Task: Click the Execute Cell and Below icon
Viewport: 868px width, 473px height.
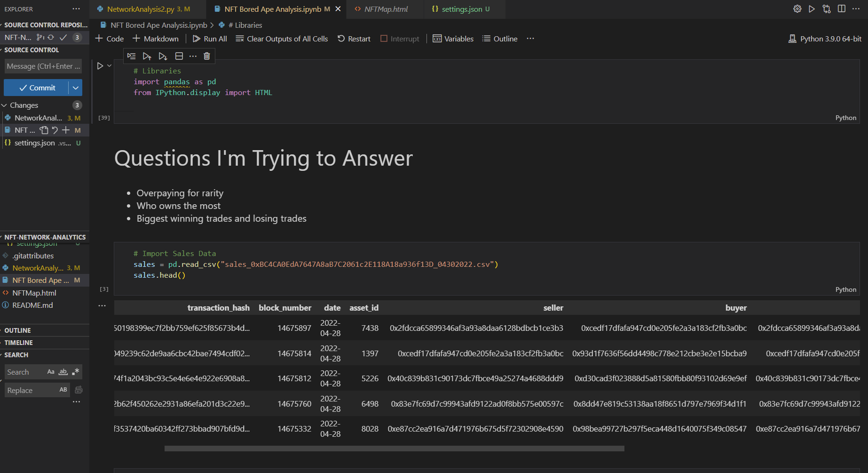Action: coord(163,56)
